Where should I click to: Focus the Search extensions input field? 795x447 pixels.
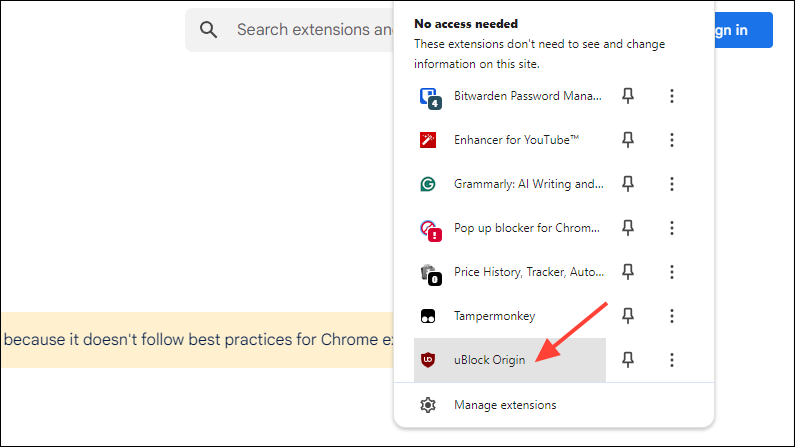[289, 30]
